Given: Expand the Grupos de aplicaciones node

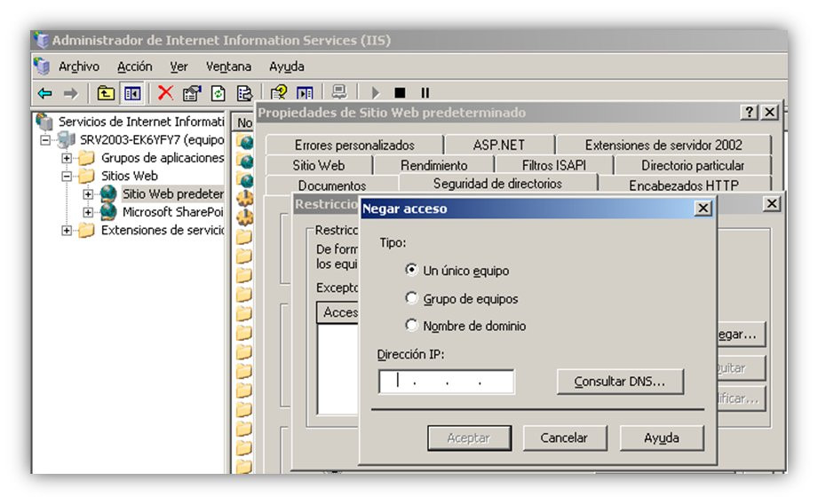Looking at the screenshot, I should [x=67, y=157].
